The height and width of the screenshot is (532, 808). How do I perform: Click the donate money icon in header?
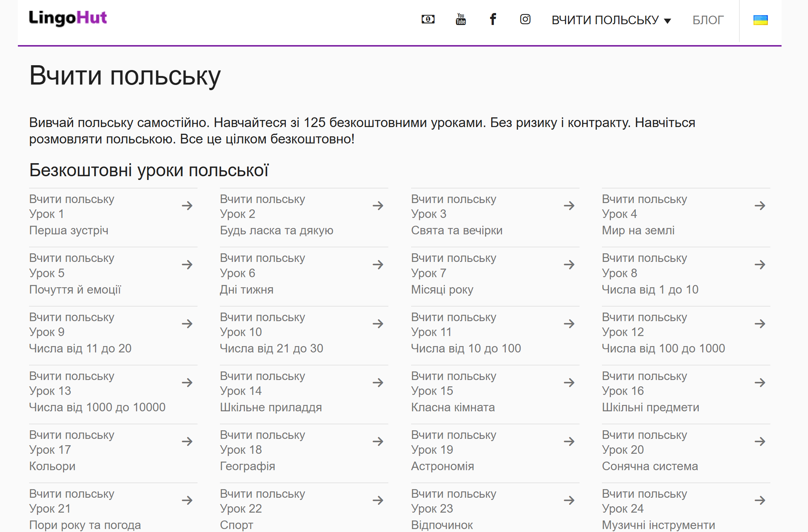pyautogui.click(x=428, y=19)
